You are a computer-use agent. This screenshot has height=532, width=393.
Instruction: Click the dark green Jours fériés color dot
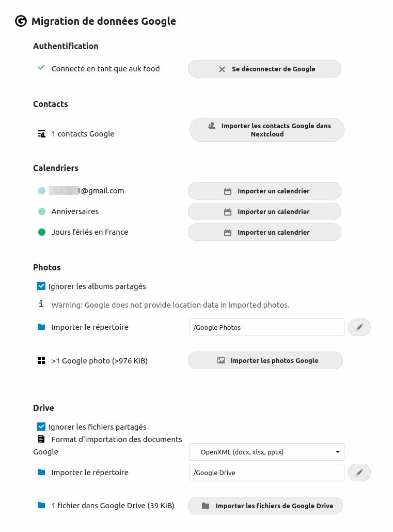pyautogui.click(x=42, y=232)
